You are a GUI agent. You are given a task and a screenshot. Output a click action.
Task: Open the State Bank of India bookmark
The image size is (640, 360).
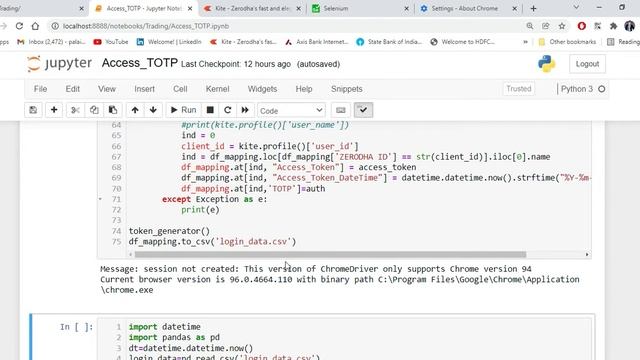tap(389, 42)
